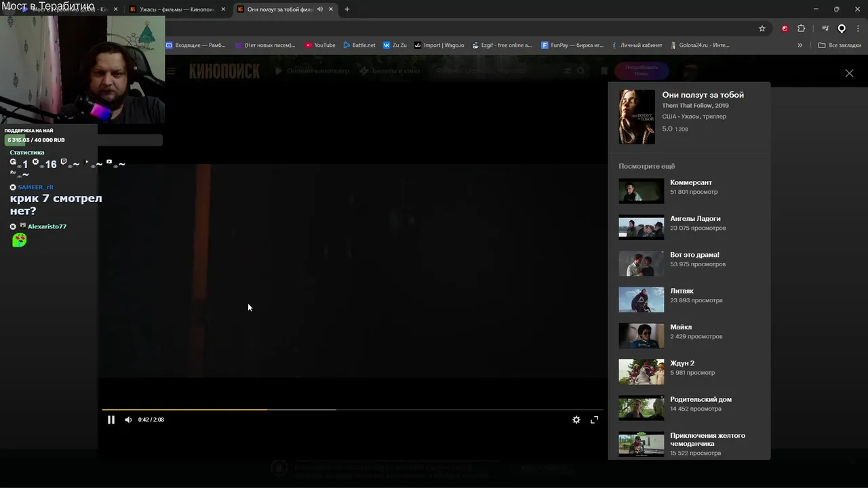868x488 pixels.
Task: Open a new browser tab
Action: point(347,9)
